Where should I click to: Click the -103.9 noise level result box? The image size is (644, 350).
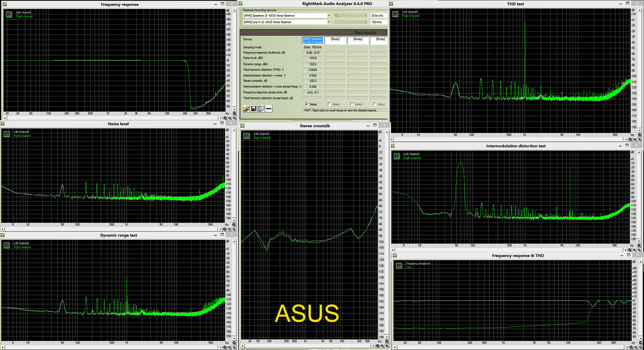(313, 58)
